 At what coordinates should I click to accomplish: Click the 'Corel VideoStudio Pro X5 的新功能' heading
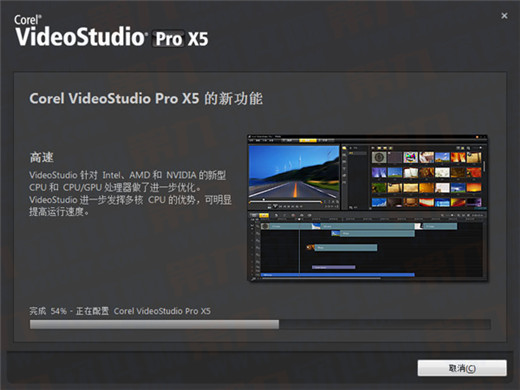pyautogui.click(x=146, y=99)
